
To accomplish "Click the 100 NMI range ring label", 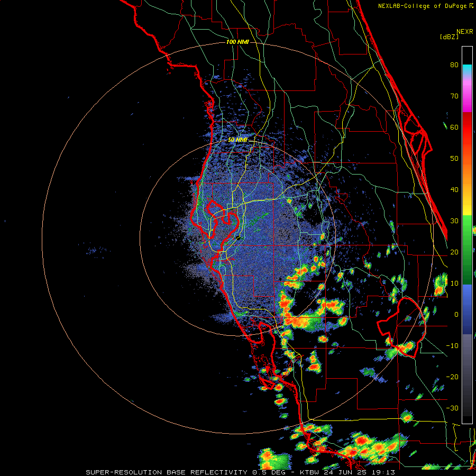I will (x=237, y=42).
